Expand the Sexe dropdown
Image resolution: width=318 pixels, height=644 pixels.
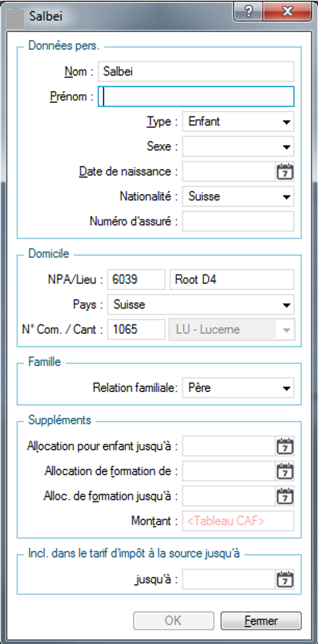point(238,146)
